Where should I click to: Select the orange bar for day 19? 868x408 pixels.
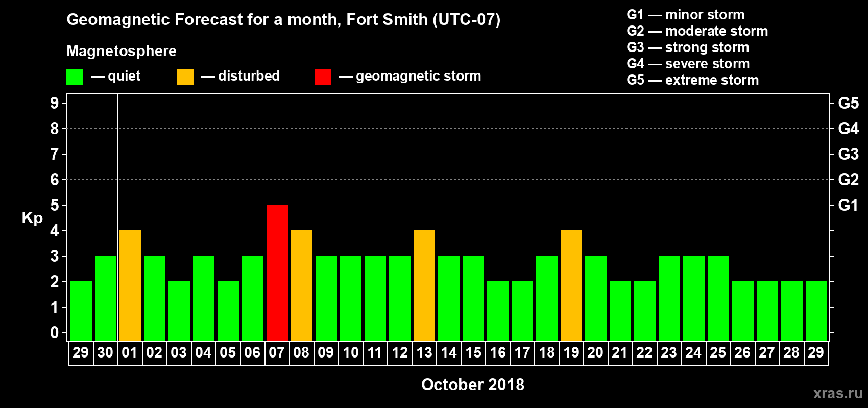pos(571,286)
